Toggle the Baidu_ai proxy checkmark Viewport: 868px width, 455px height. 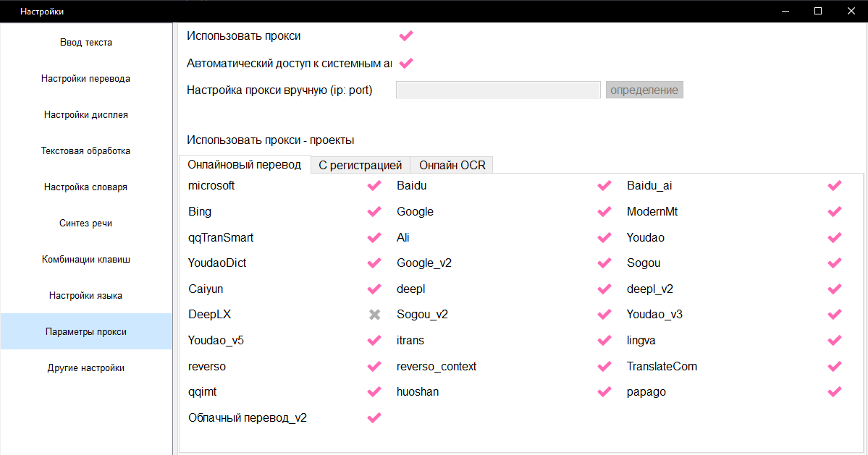835,186
